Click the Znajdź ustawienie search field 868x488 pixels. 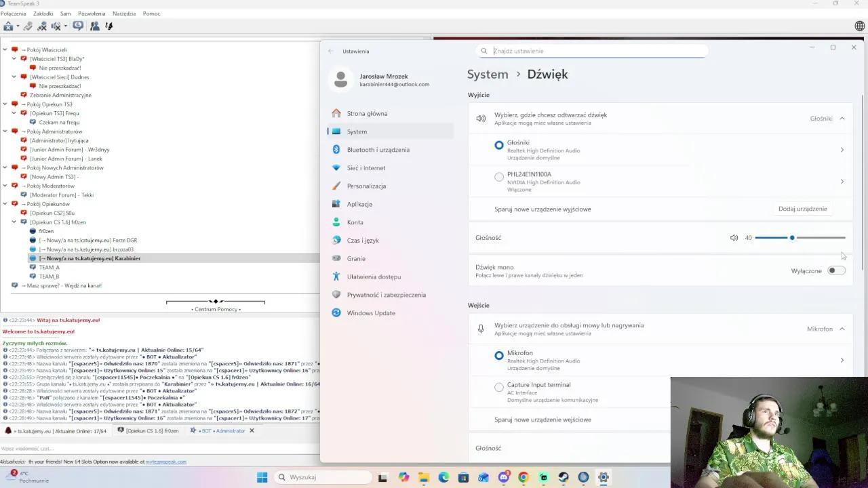click(591, 51)
